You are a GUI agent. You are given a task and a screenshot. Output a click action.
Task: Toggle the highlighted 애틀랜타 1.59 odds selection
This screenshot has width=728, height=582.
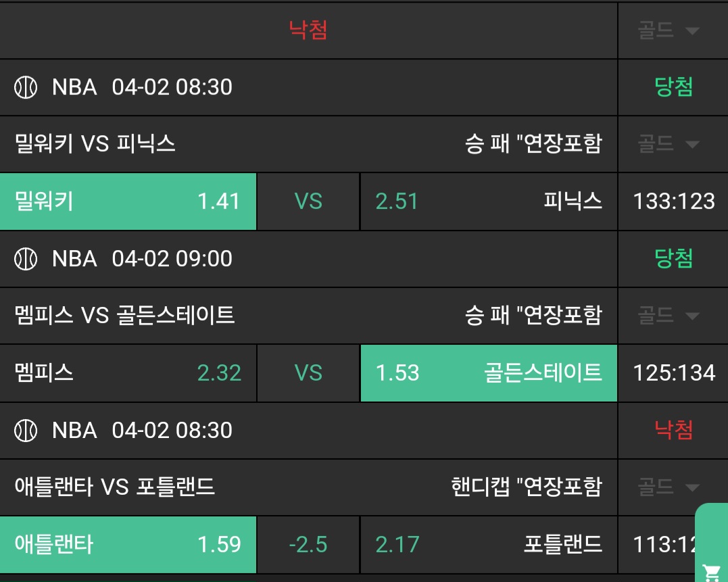point(128,545)
